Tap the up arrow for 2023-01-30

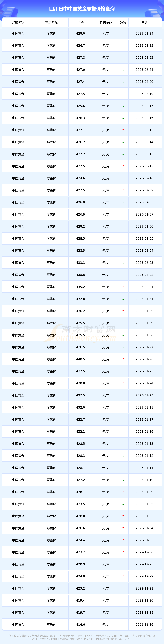(123, 311)
